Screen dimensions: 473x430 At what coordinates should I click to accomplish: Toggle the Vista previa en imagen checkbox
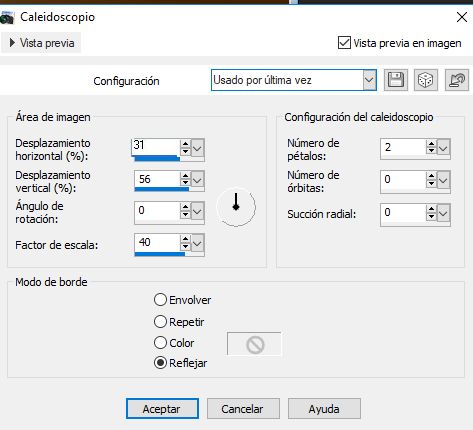[344, 43]
